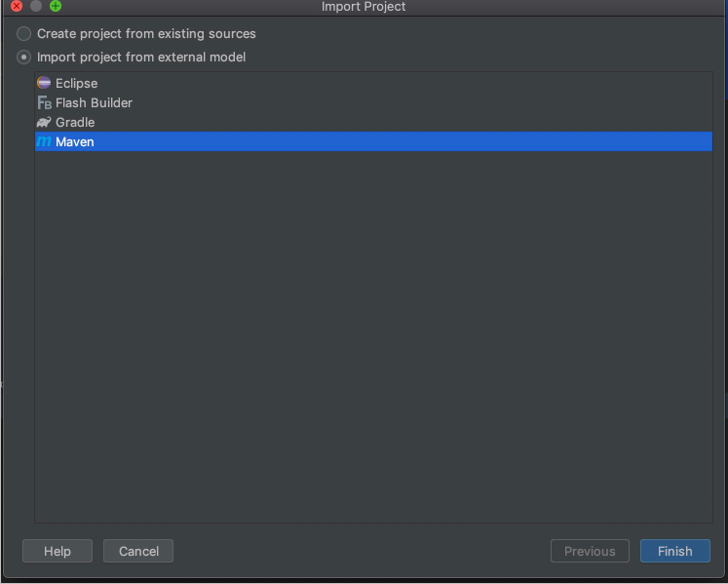Select Eclipse as the external model

pos(77,83)
